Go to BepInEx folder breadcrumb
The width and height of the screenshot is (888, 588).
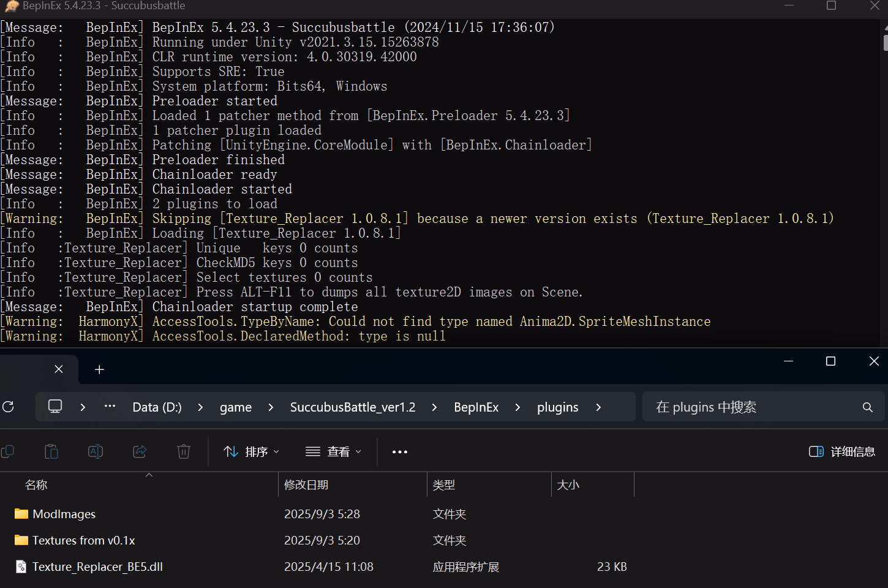[476, 407]
